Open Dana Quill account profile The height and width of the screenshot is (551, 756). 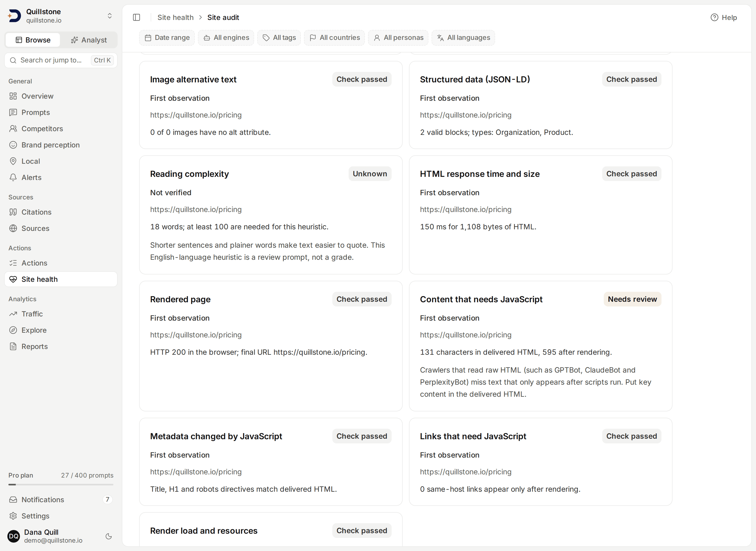click(53, 536)
